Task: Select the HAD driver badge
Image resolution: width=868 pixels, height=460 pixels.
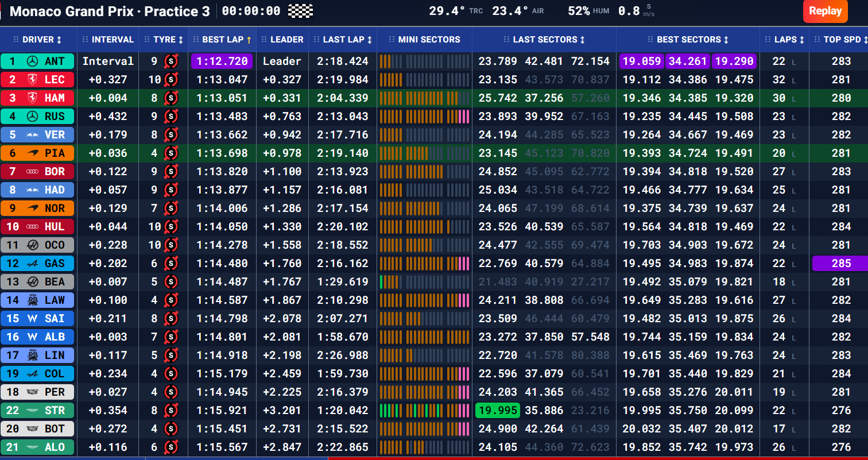Action: point(37,190)
